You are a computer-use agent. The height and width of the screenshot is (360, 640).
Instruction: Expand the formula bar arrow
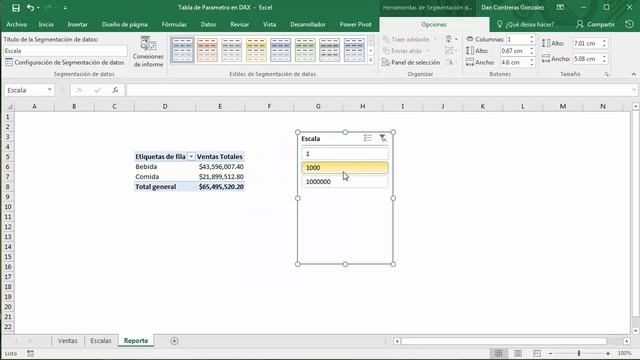(633, 90)
